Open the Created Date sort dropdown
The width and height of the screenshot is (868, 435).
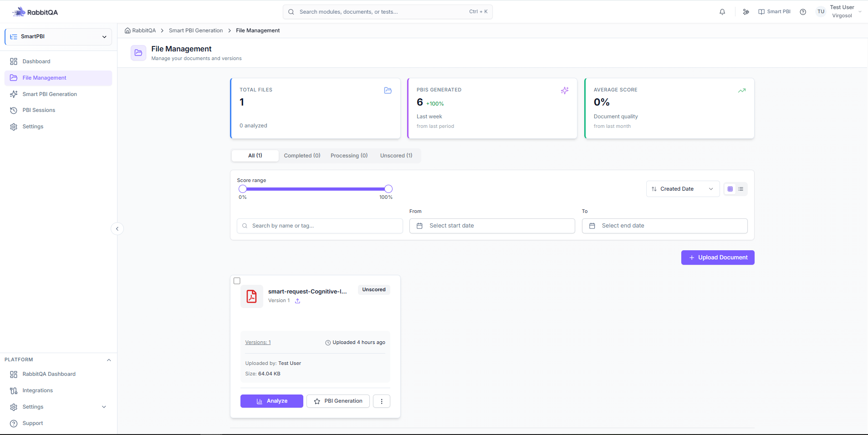tap(683, 189)
